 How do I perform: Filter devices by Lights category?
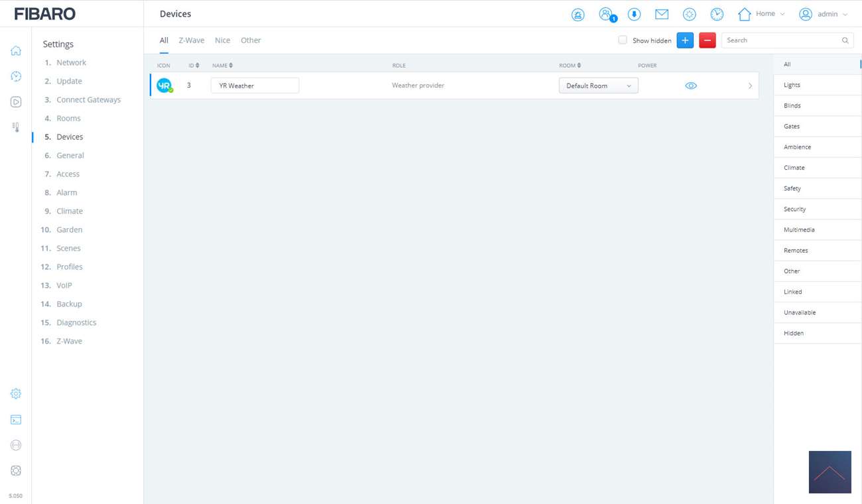[x=792, y=85]
